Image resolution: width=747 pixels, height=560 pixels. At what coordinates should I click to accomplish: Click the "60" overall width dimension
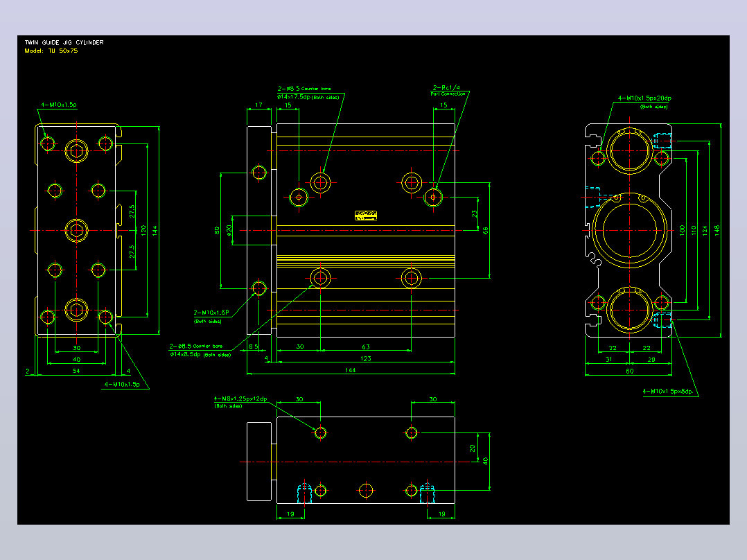pyautogui.click(x=629, y=371)
